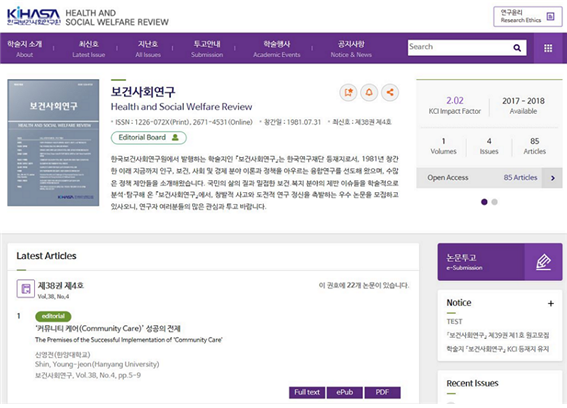Open the Editorial Board button
The image size is (567, 408).
point(149,137)
